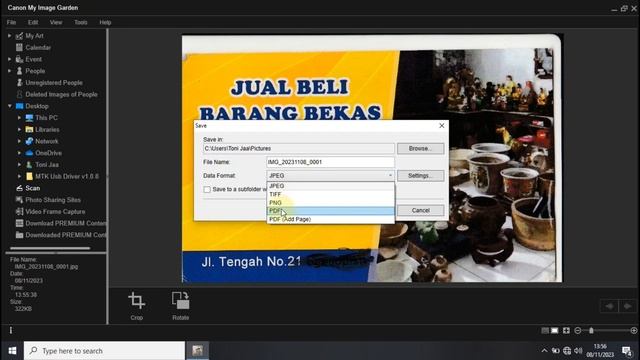Click the Browse button
This screenshot has width=640, height=360.
click(x=420, y=149)
